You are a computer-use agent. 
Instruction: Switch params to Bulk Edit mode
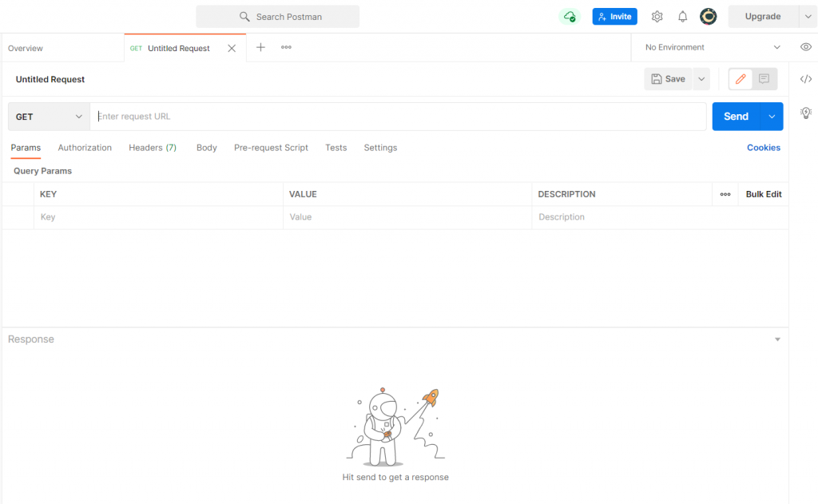tap(762, 193)
